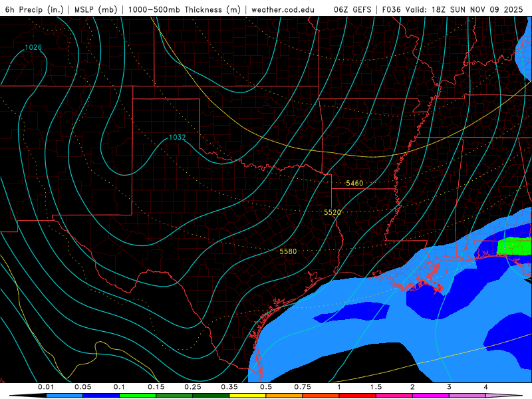Click the light blue 0.01 legend swatch
This screenshot has height=399, width=532.
click(65, 396)
